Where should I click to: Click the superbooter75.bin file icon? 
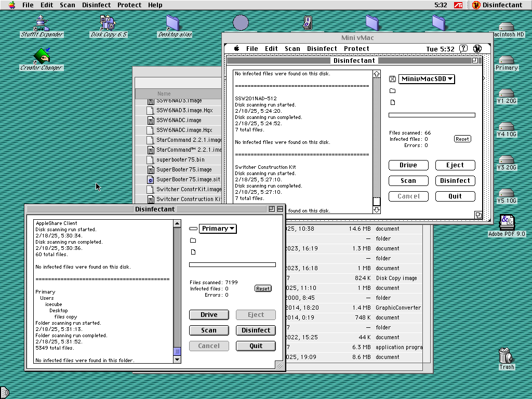click(150, 159)
